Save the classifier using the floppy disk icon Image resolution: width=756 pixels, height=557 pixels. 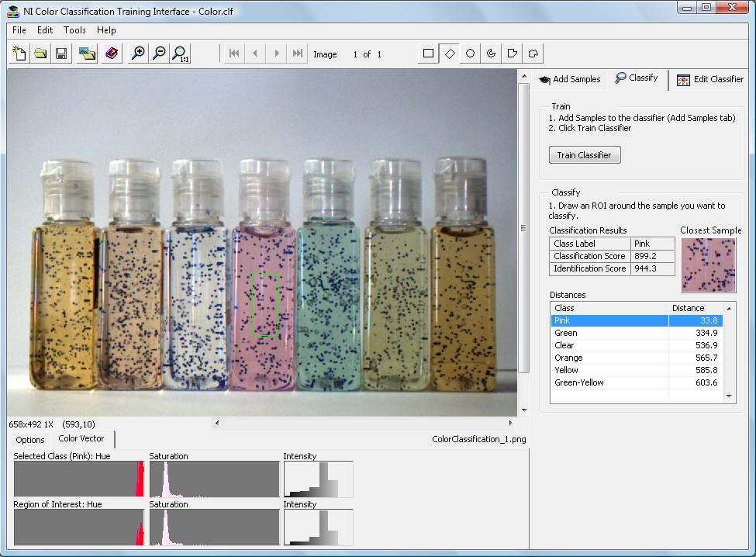pos(61,54)
